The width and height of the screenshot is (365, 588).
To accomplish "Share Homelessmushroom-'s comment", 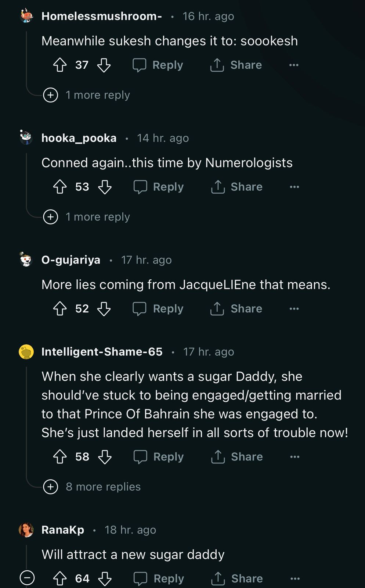I will (x=236, y=65).
